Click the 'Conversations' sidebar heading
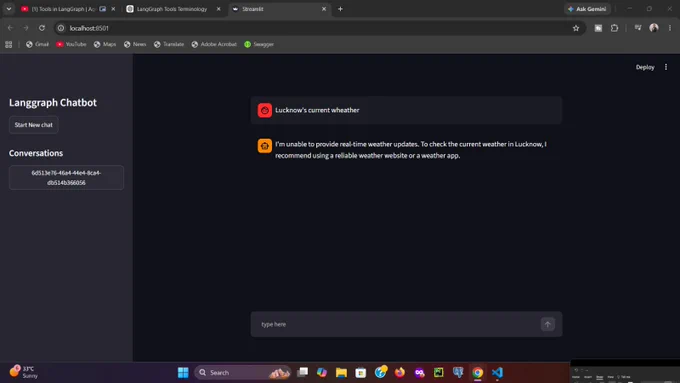Screen dimensions: 680x383 click(x=36, y=153)
